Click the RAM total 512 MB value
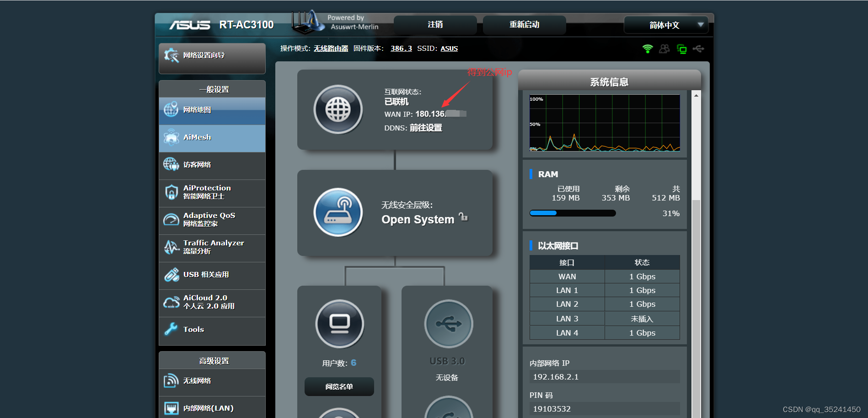 (x=666, y=198)
